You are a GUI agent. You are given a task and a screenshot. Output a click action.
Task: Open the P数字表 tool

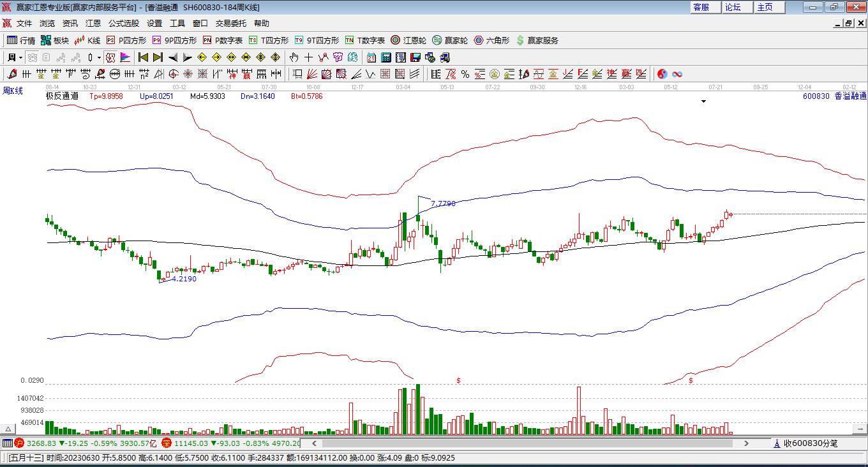(223, 40)
